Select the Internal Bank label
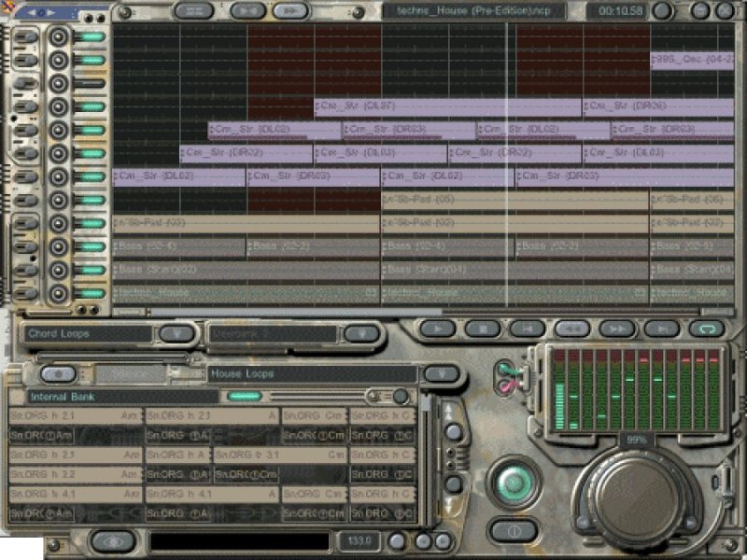 pyautogui.click(x=62, y=397)
